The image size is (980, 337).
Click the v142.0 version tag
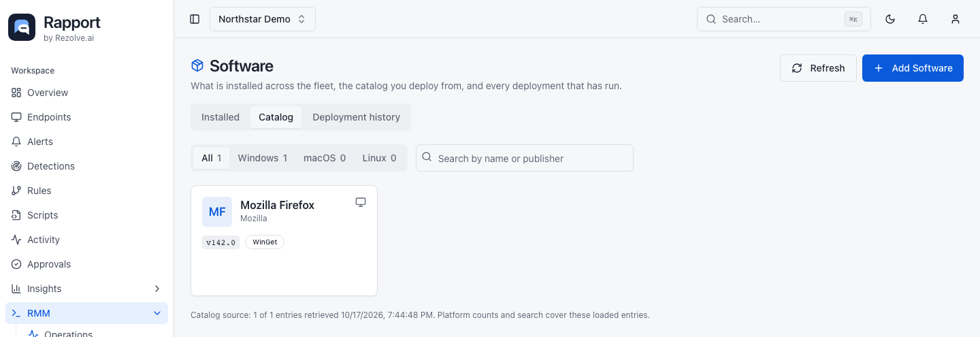pos(220,242)
